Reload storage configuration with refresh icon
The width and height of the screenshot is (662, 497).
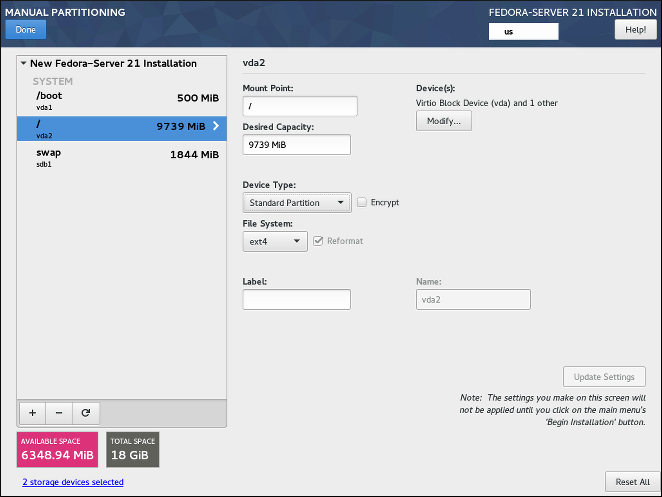tap(86, 413)
